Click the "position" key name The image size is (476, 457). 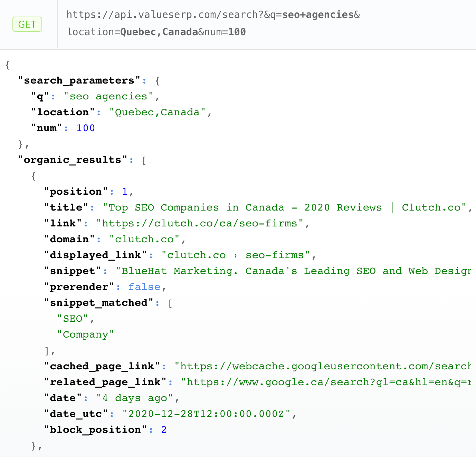[x=76, y=192]
